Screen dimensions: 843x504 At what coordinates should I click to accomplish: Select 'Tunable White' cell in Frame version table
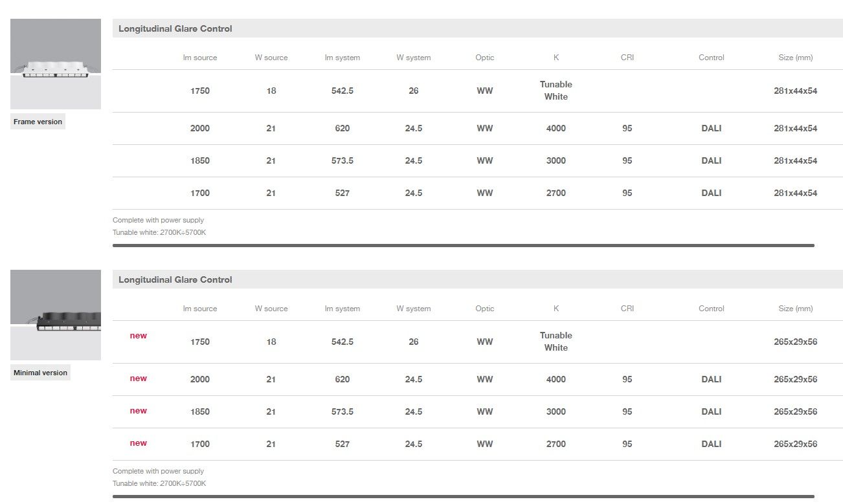pos(556,91)
